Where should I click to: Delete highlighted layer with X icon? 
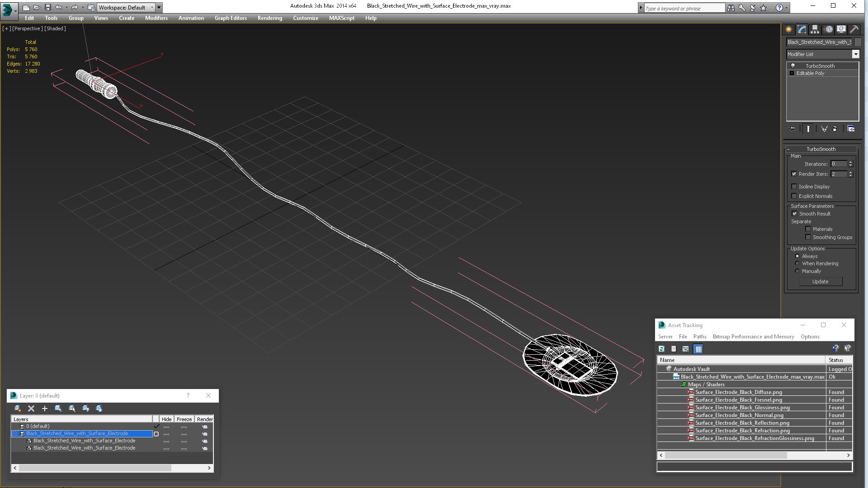pos(31,408)
